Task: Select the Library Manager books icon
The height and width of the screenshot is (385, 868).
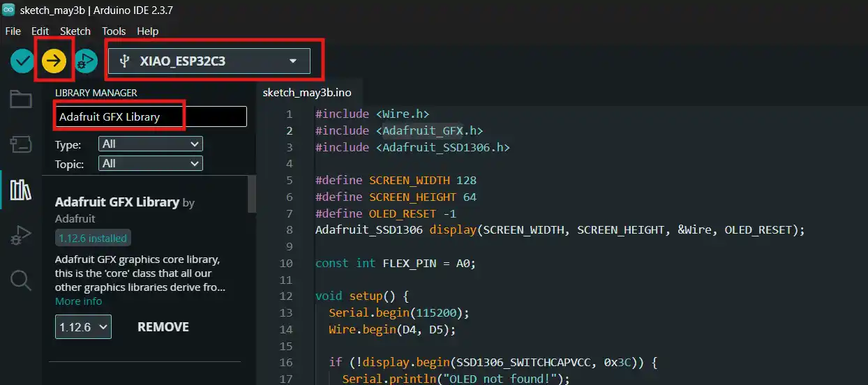Action: click(20, 189)
